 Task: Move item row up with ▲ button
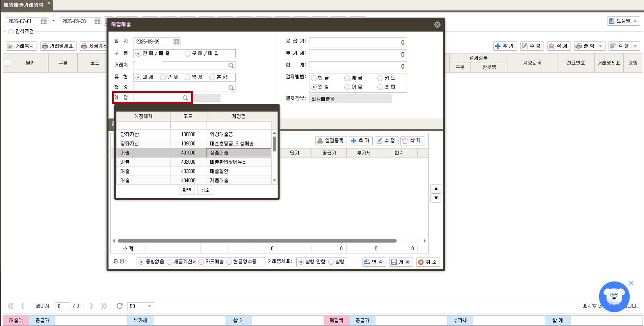(x=436, y=189)
